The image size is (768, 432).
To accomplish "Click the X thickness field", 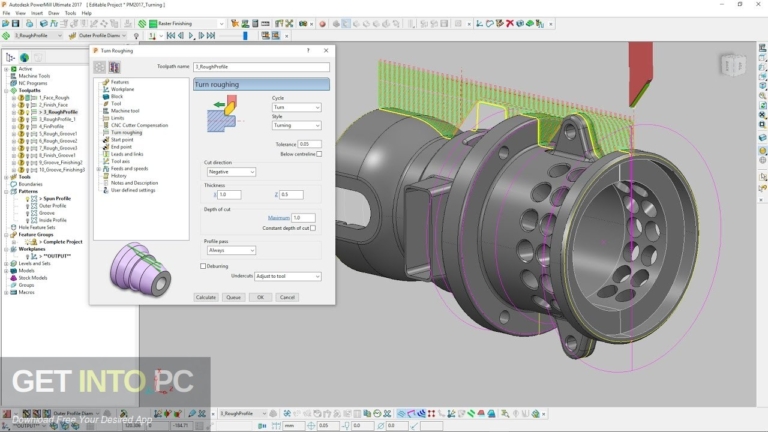I will (229, 195).
